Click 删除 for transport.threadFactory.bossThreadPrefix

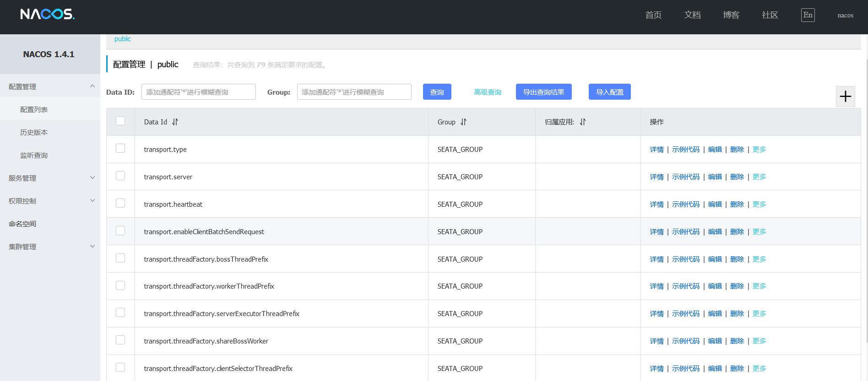pyautogui.click(x=737, y=259)
